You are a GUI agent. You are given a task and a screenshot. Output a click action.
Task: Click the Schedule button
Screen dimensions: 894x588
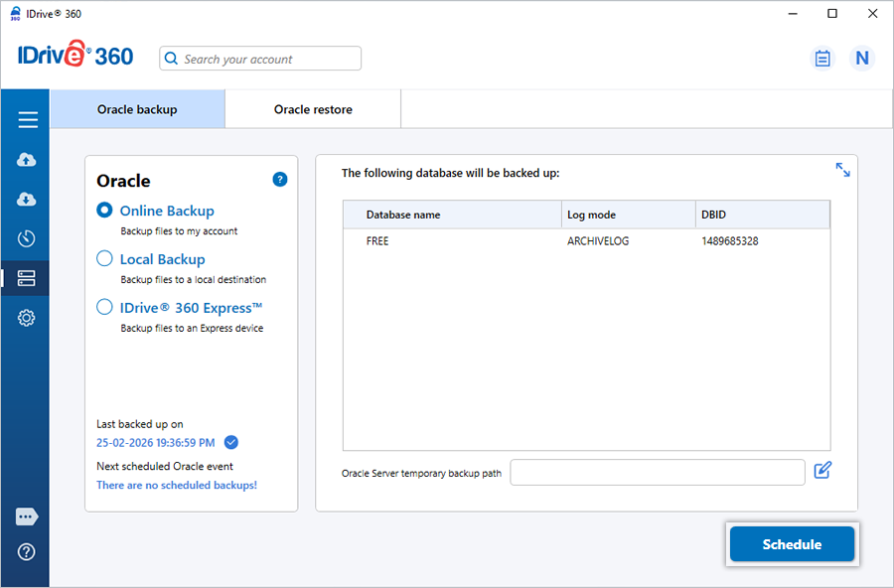click(792, 544)
